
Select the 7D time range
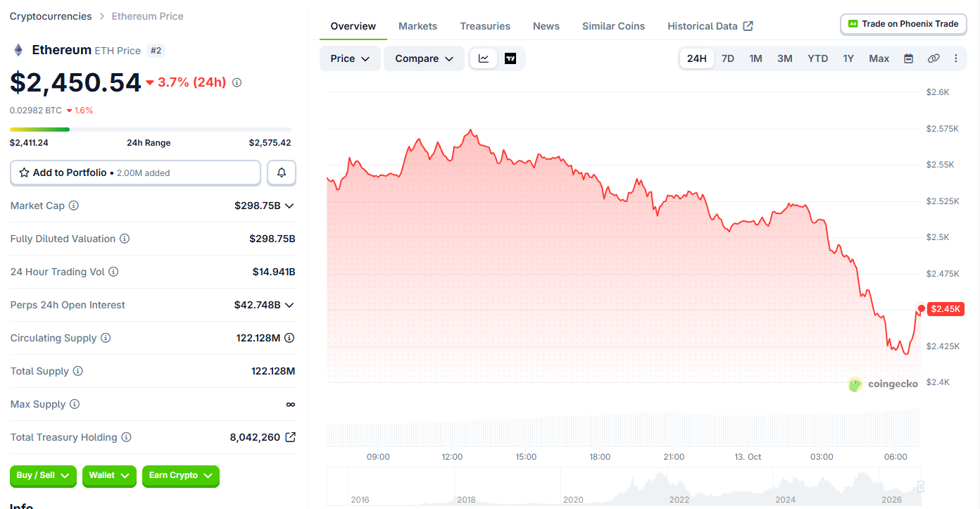point(728,58)
